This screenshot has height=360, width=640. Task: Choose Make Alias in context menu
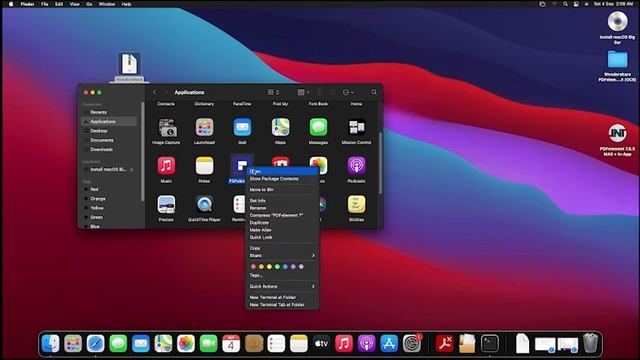click(x=282, y=230)
